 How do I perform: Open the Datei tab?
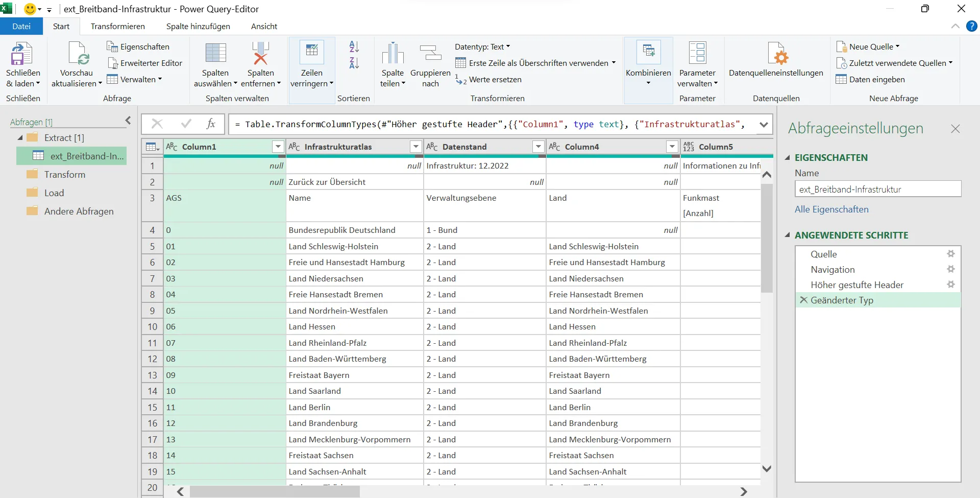point(21,26)
